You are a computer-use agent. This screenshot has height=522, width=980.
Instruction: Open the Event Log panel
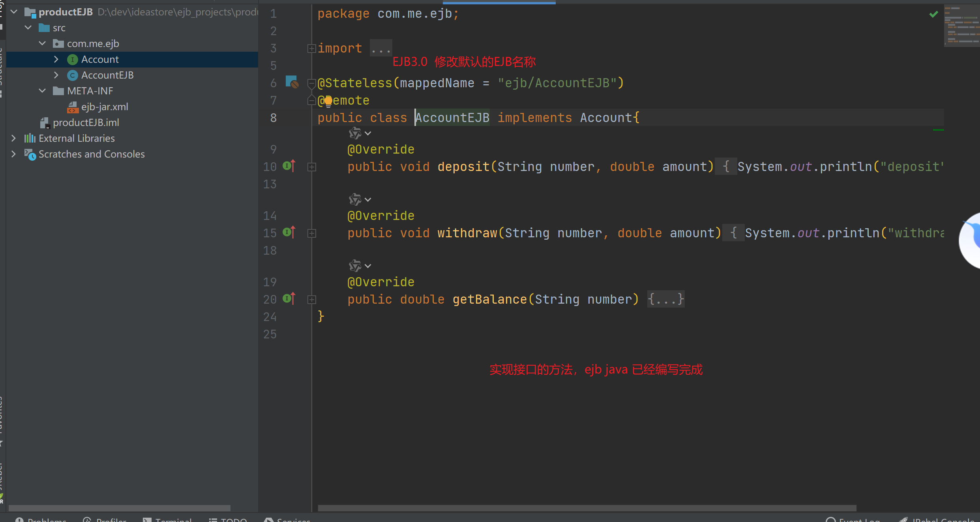point(853,520)
